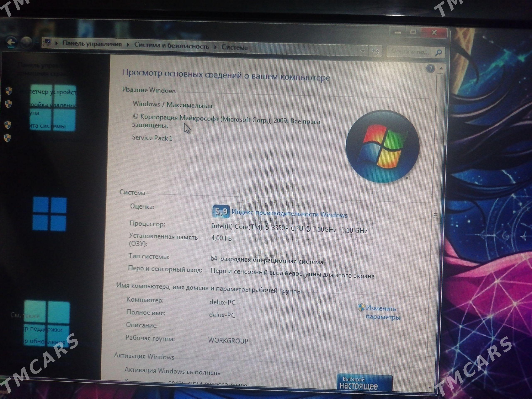
Task: Click the search magnifier icon
Action: (x=438, y=52)
